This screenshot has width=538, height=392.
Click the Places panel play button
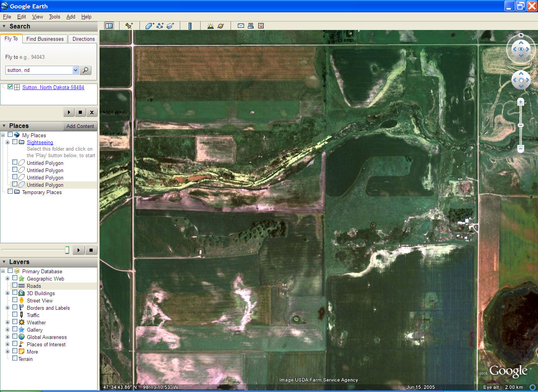(x=79, y=250)
